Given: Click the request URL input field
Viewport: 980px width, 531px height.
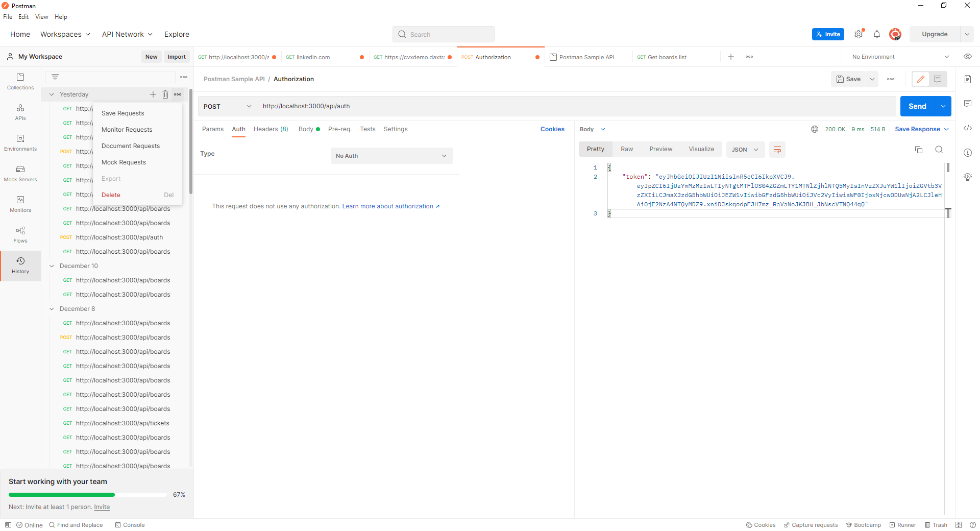Looking at the screenshot, I should pyautogui.click(x=576, y=106).
